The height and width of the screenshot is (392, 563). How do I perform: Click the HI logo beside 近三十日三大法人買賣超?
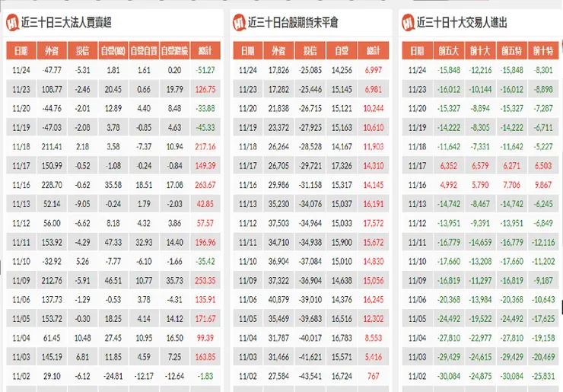pyautogui.click(x=13, y=23)
